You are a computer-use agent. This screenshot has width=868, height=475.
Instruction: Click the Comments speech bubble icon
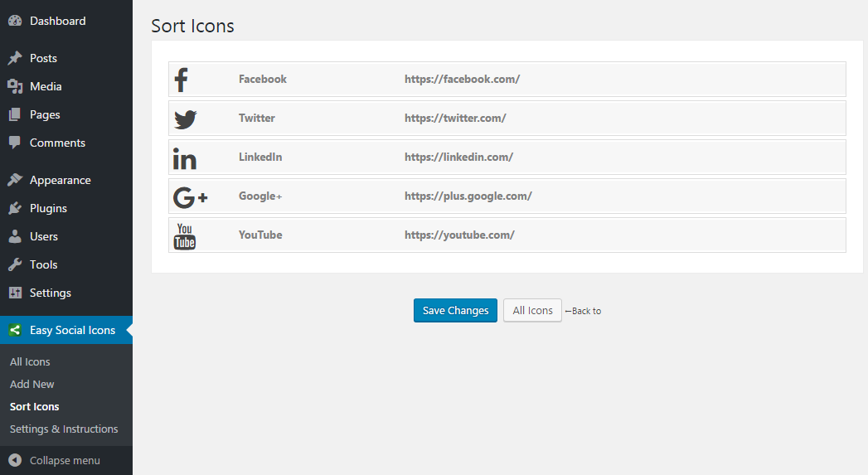click(15, 143)
